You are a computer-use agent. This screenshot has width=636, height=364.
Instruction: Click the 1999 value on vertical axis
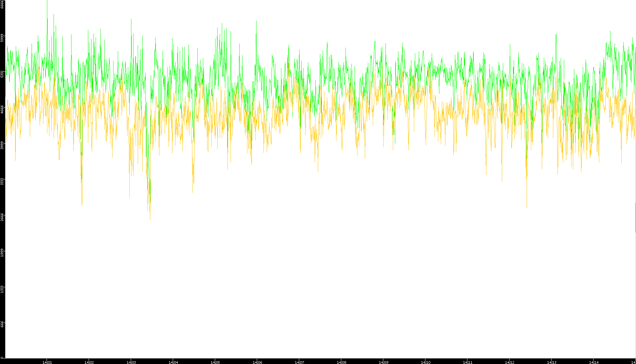click(2, 253)
